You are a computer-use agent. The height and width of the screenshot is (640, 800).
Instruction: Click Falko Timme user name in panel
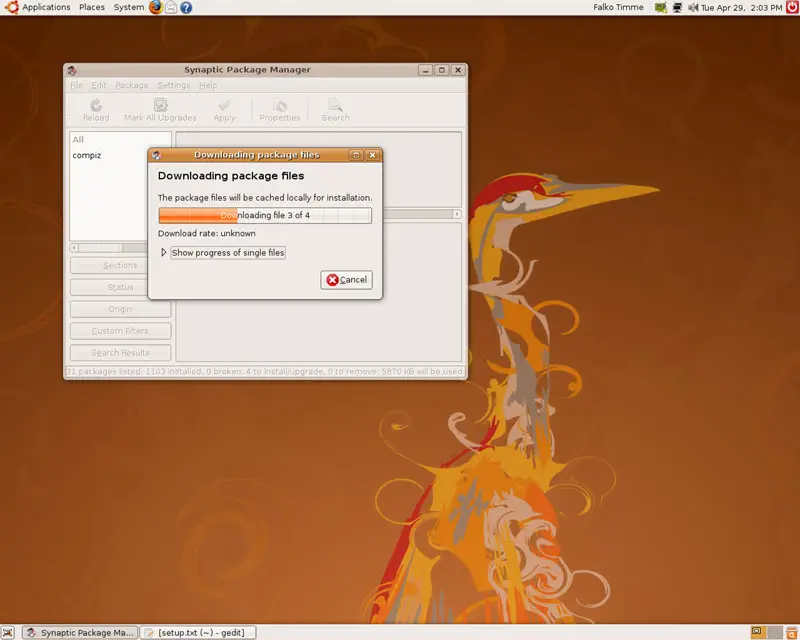click(618, 7)
